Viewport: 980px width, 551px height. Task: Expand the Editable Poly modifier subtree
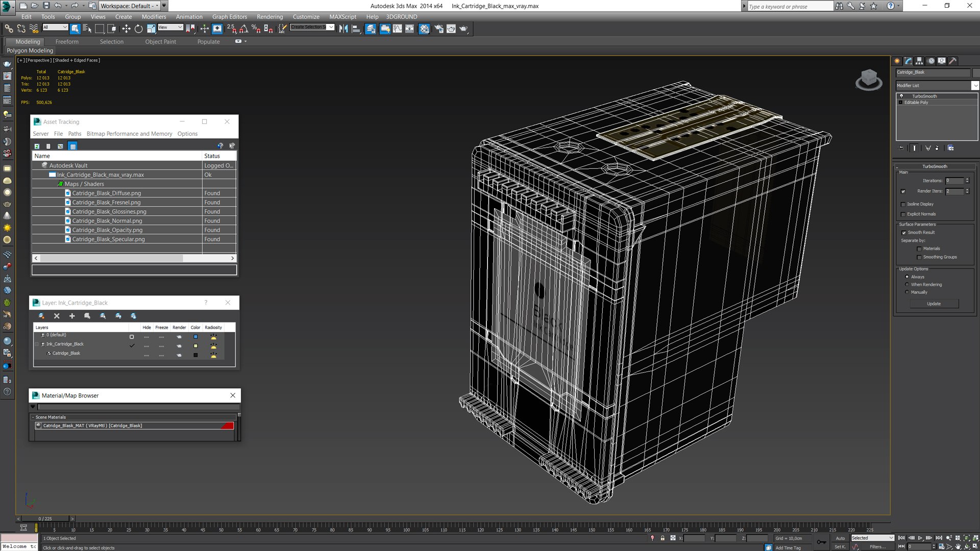(900, 103)
